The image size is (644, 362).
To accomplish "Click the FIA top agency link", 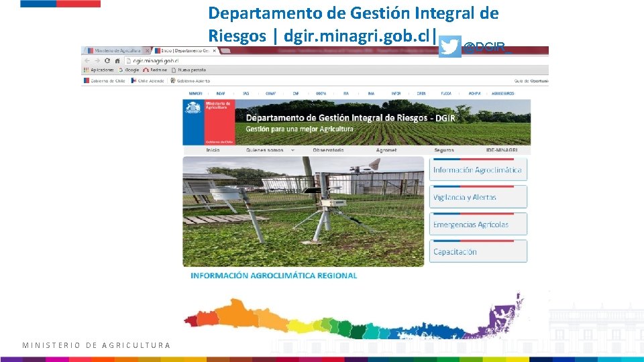I will 346,94.
